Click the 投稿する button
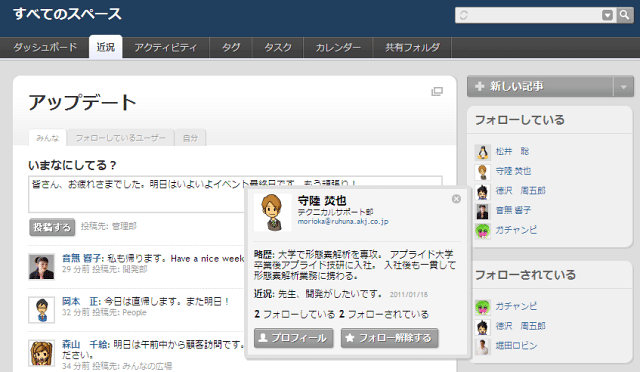640x372 pixels. tap(52, 227)
